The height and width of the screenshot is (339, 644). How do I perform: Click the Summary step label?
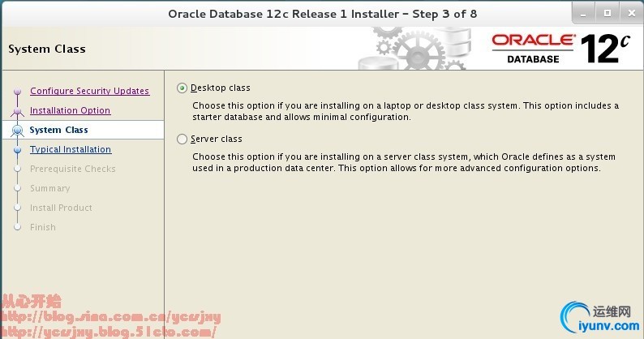point(49,188)
